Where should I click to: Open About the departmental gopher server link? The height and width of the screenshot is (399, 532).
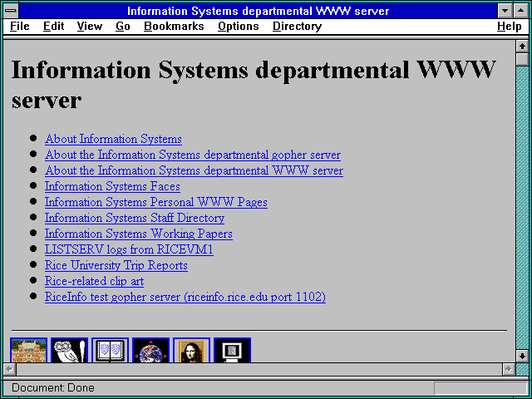point(193,155)
